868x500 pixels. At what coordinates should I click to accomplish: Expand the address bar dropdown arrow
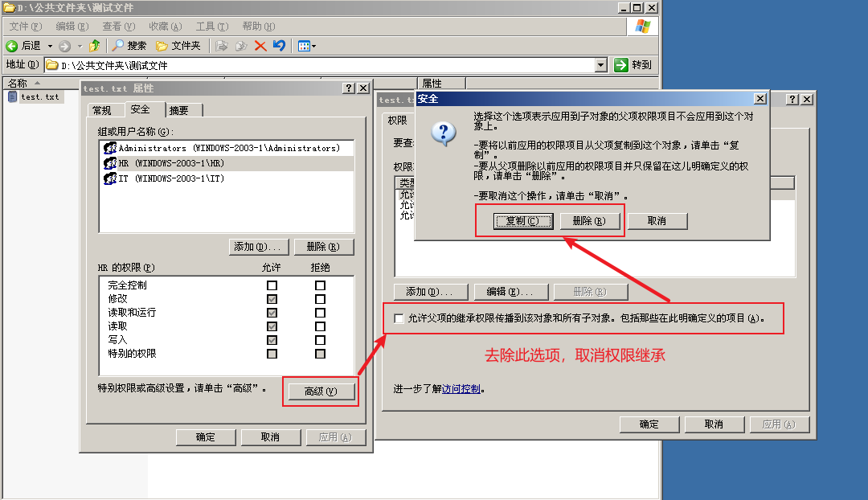(601, 65)
